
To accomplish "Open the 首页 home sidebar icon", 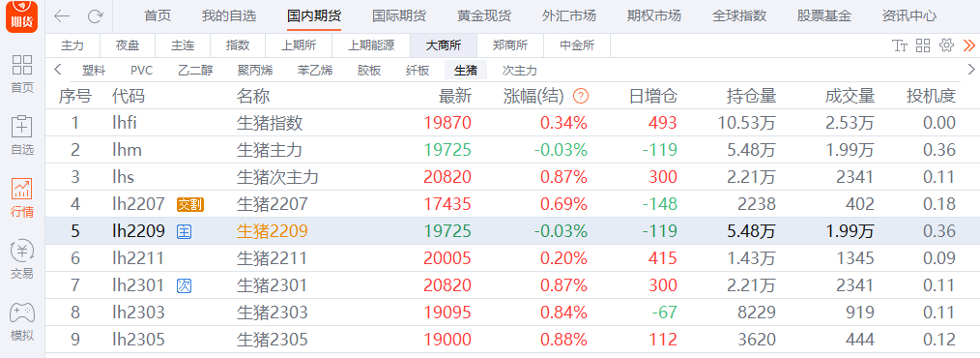I will 22,74.
